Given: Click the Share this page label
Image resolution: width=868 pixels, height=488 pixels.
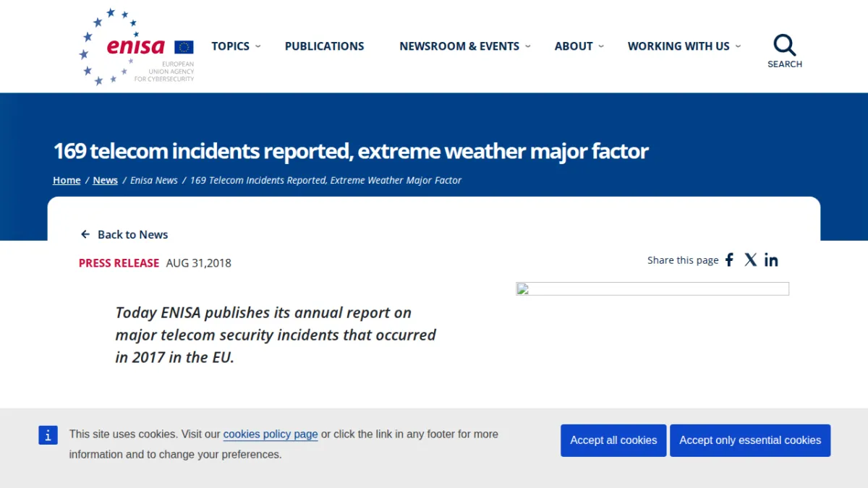Looking at the screenshot, I should [x=683, y=260].
